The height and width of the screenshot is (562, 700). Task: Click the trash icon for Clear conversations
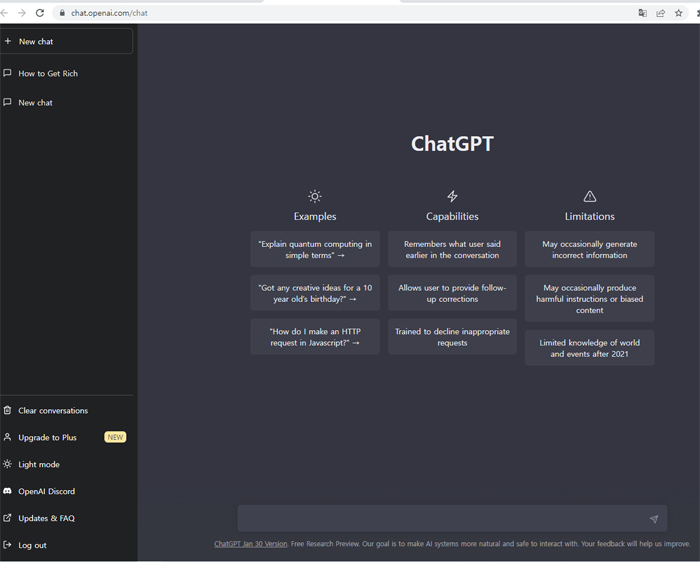(7, 410)
